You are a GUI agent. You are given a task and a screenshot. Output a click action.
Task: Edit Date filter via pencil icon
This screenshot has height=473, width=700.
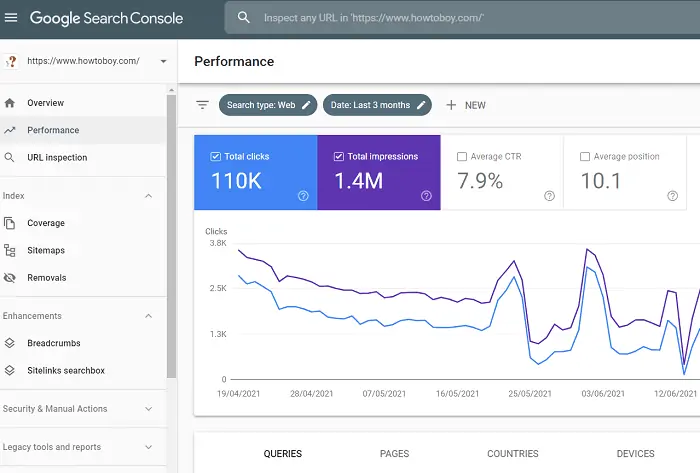point(421,105)
